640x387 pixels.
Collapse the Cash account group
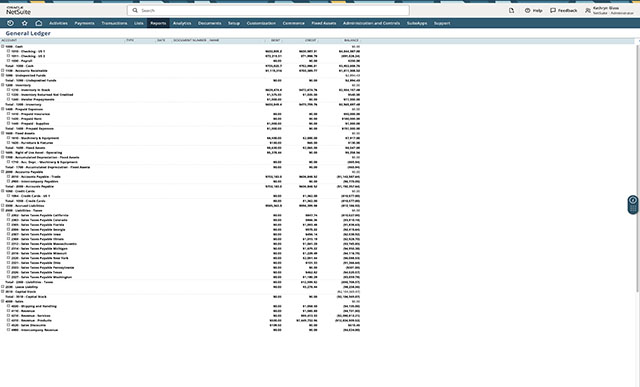(x=2, y=46)
